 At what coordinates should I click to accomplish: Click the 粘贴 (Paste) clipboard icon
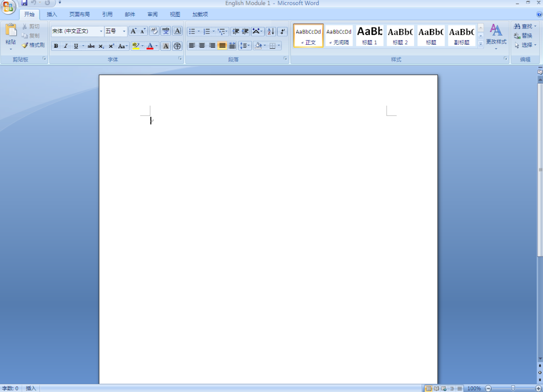pyautogui.click(x=11, y=30)
